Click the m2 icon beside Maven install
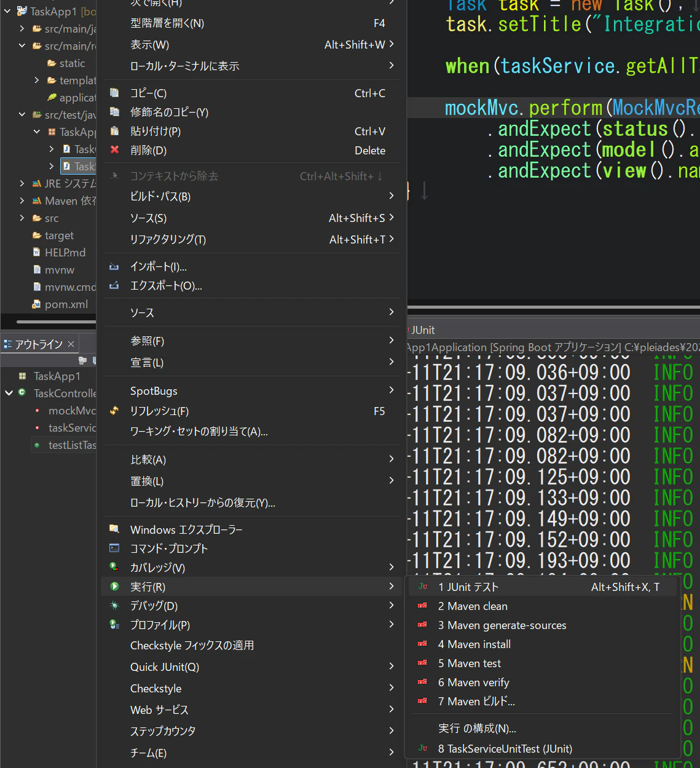700x768 pixels. click(x=423, y=644)
